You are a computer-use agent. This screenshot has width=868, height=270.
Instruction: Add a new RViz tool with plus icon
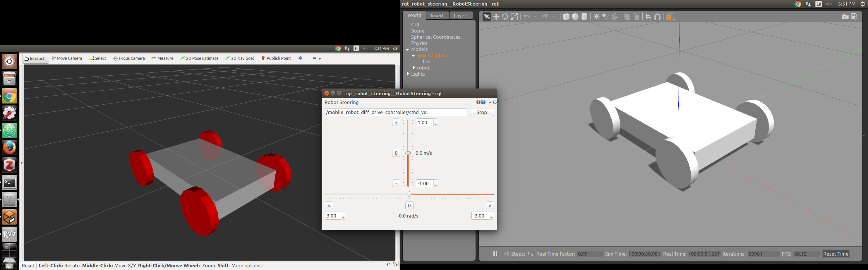pos(300,58)
